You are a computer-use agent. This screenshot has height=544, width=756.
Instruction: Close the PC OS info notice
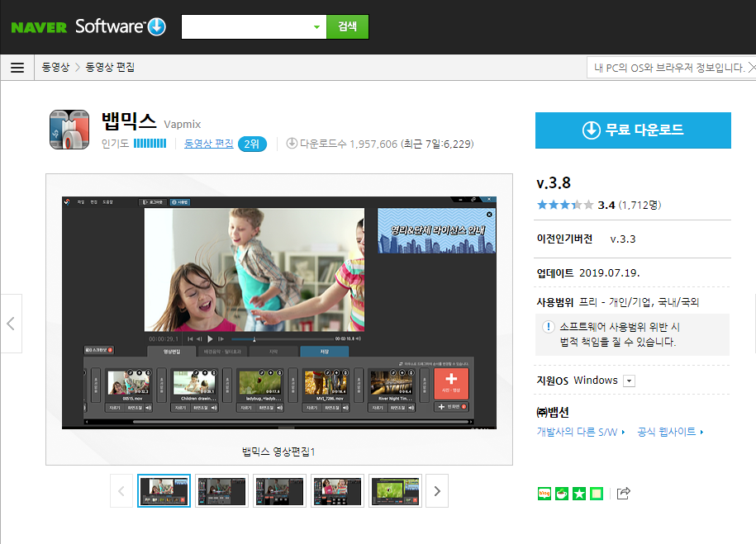pyautogui.click(x=752, y=68)
